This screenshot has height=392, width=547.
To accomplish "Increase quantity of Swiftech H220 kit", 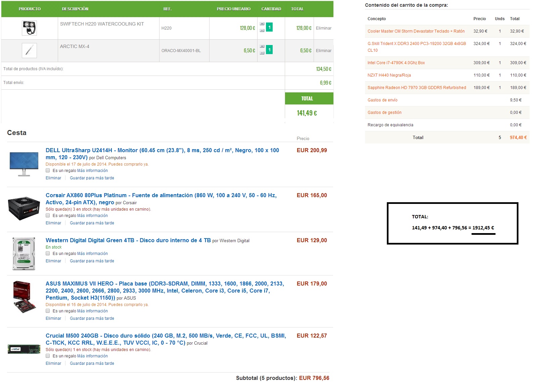I will (x=262, y=24).
